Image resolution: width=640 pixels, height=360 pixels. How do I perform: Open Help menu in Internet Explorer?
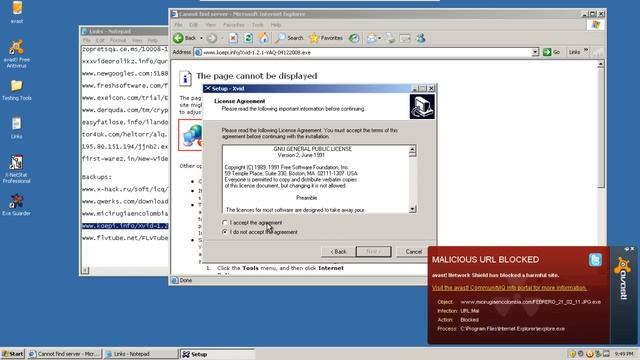(276, 25)
